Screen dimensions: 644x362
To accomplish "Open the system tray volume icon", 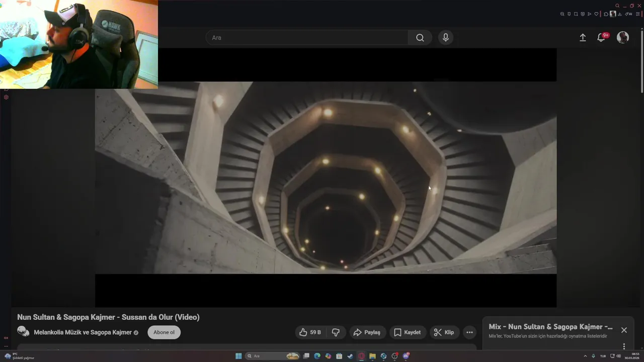I will point(618,356).
